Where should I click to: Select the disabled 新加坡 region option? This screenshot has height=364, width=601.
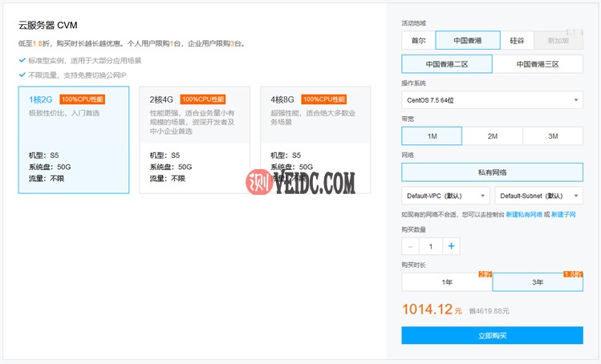pos(558,40)
